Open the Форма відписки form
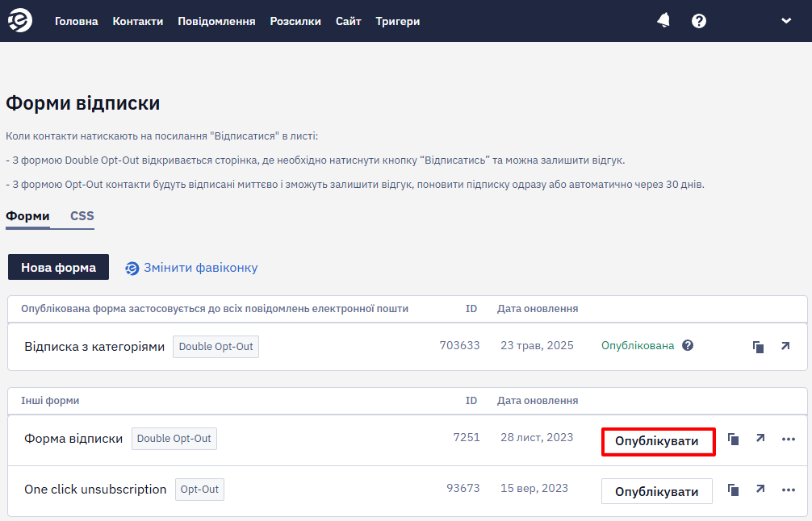812x521 pixels. pos(73,439)
